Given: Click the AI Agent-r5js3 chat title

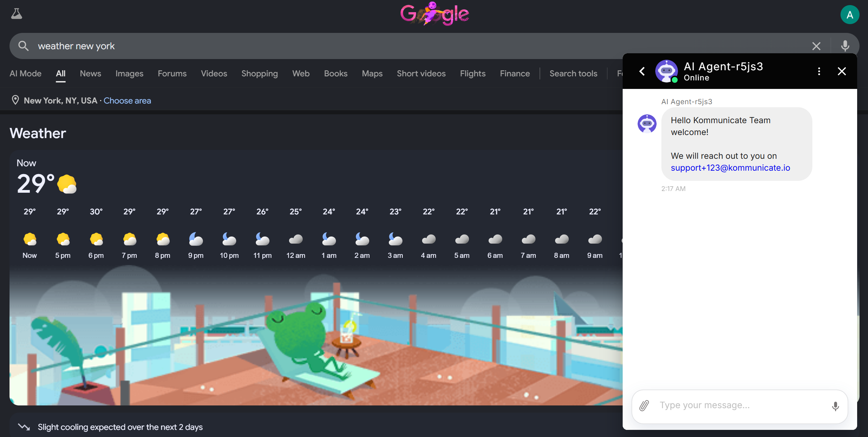Looking at the screenshot, I should tap(723, 66).
